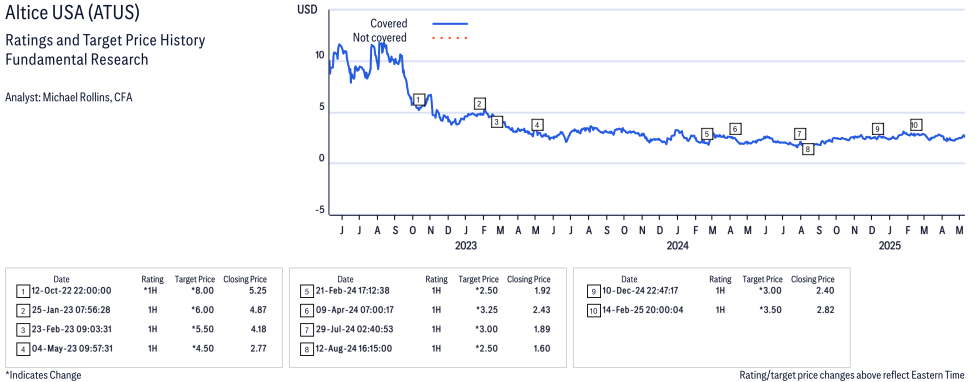Click date 12-Oct-22 22:00:00 in table

coord(73,291)
